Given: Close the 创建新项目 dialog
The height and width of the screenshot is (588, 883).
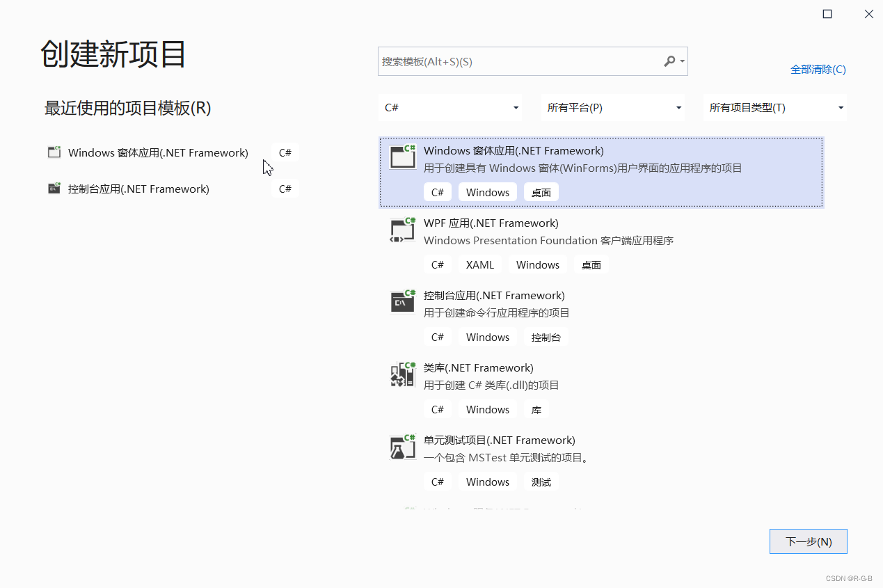Looking at the screenshot, I should pyautogui.click(x=869, y=14).
